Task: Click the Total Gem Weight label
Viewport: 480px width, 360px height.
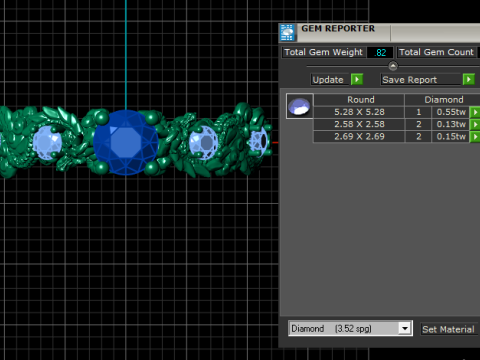Action: click(x=323, y=52)
